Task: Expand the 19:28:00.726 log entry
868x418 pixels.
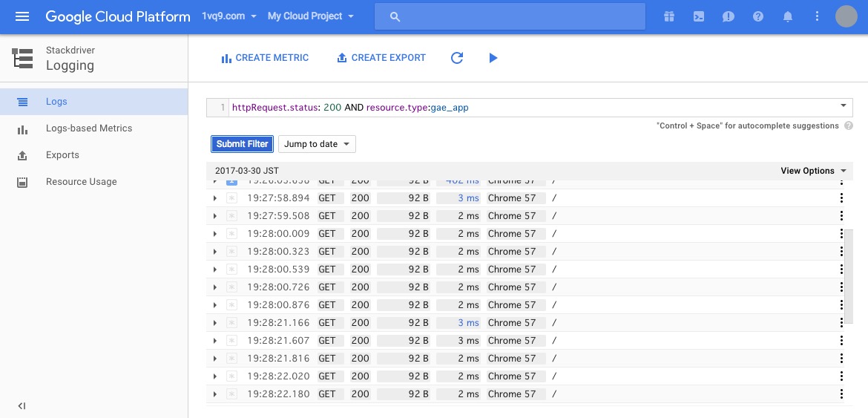Action: (x=215, y=287)
